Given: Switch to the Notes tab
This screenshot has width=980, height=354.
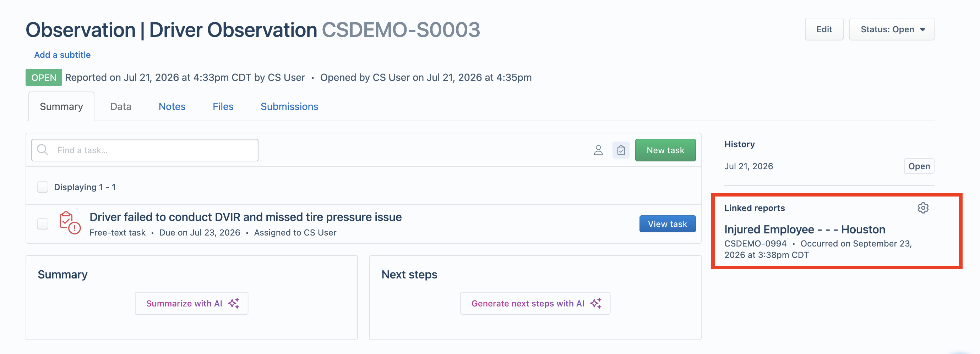Looking at the screenshot, I should [x=172, y=106].
